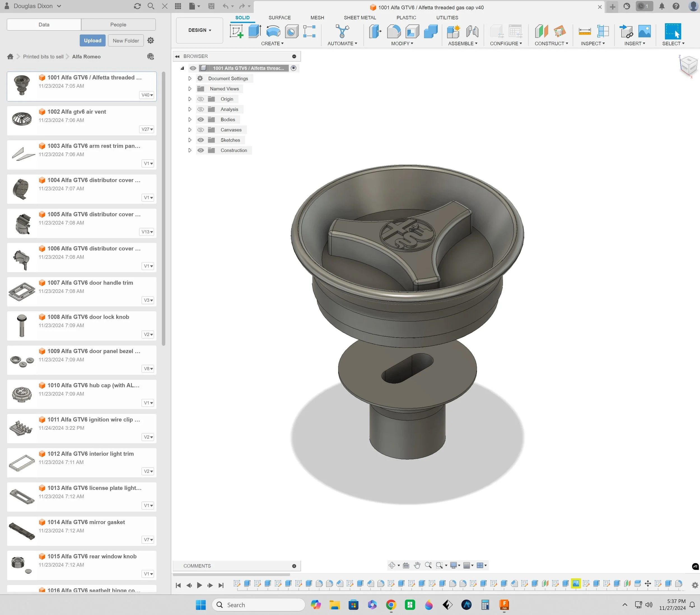Click the Windows taskbar Search box
Screen dimensions: 700x615
tap(258, 605)
